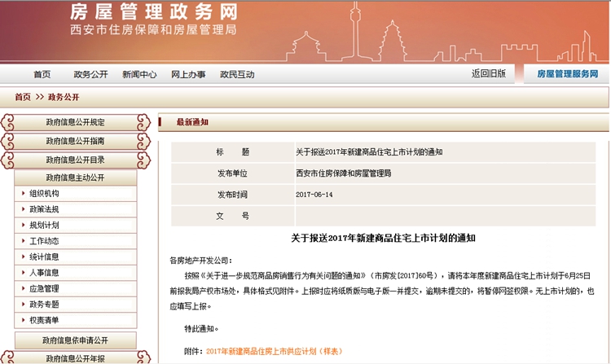611x364 pixels.
Task: Click the arrow bullet beside 工作动态
Action: click(x=24, y=240)
